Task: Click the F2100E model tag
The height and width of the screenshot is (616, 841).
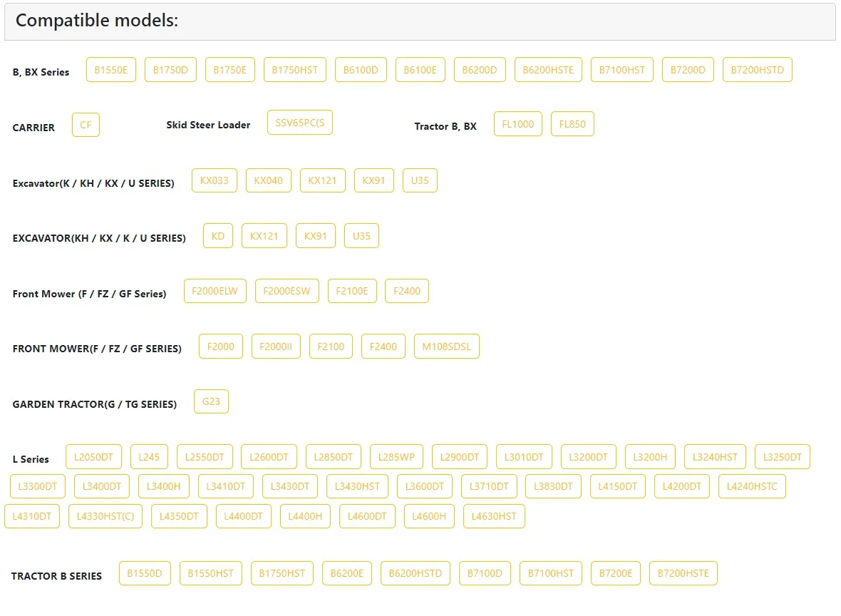Action: (x=352, y=291)
